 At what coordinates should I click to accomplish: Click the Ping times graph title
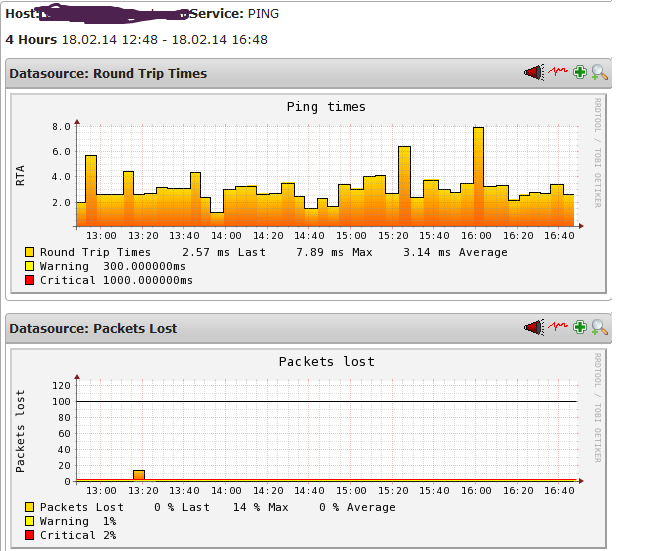326,107
